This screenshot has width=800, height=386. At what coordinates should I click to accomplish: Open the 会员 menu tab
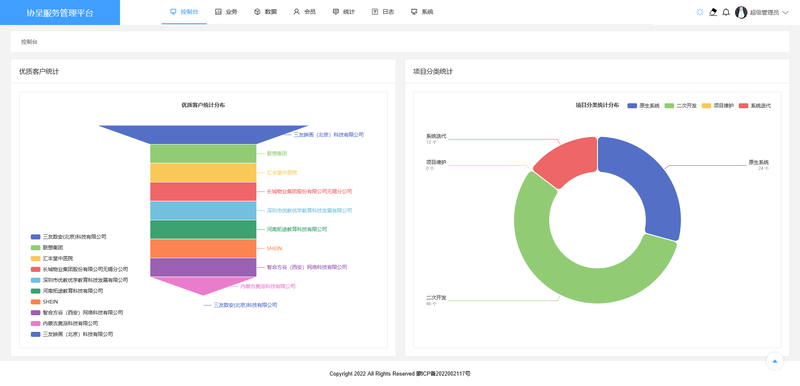click(x=305, y=12)
